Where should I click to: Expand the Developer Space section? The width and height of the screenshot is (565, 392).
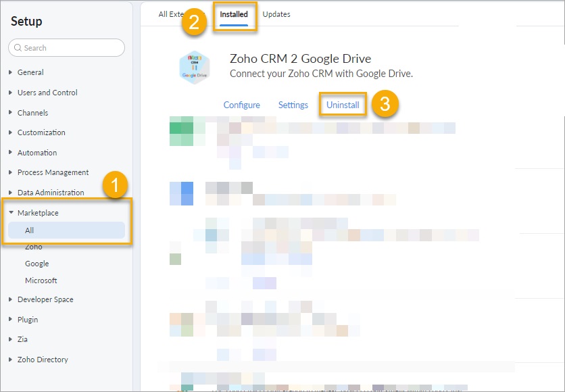(10, 299)
